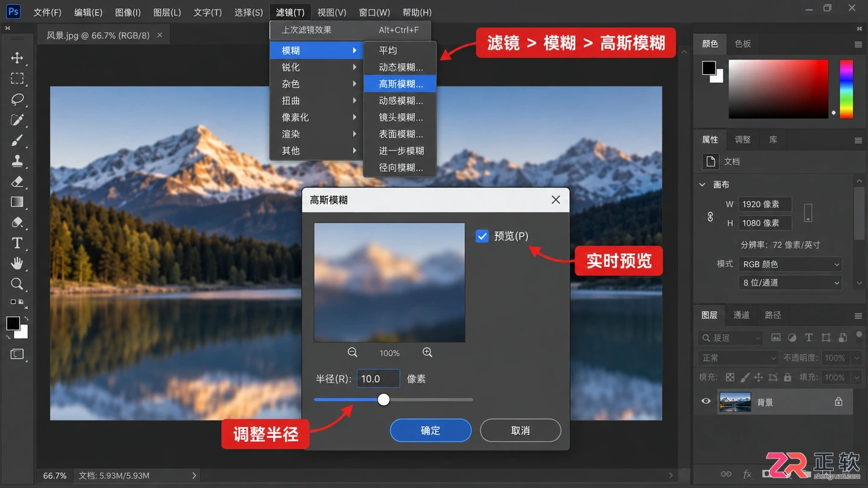Viewport: 868px width, 488px height.
Task: Click the shape layer filter icon
Action: click(826, 338)
